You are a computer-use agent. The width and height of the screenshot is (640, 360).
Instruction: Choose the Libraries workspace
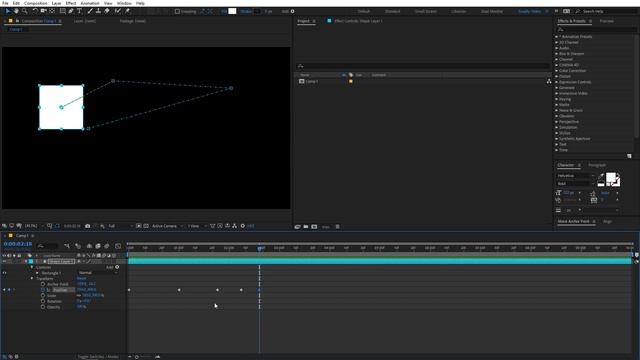tap(458, 11)
